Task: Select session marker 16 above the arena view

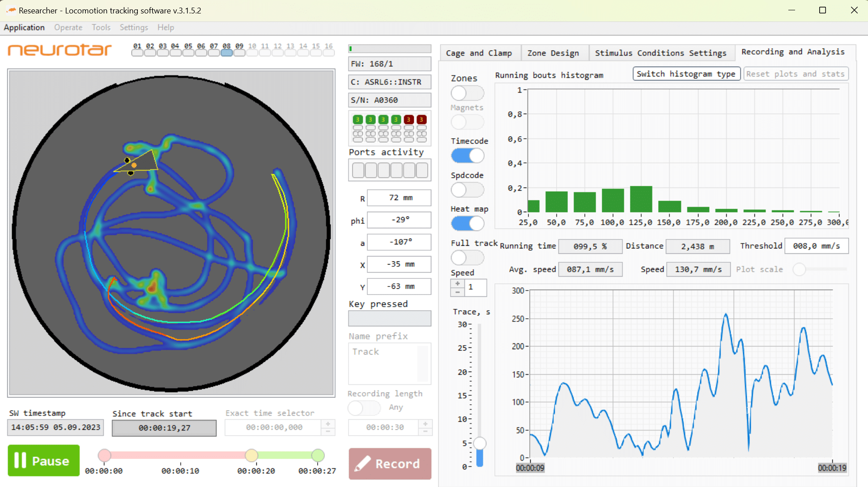Action: (328, 52)
